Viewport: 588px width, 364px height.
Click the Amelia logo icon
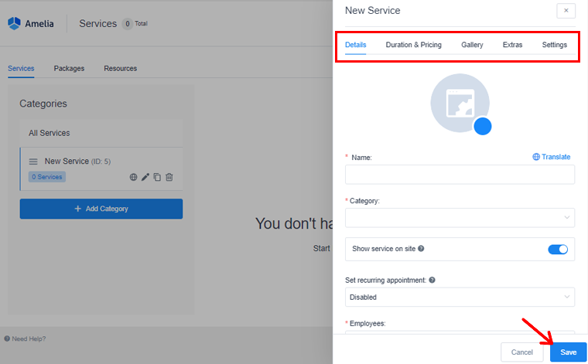[14, 23]
